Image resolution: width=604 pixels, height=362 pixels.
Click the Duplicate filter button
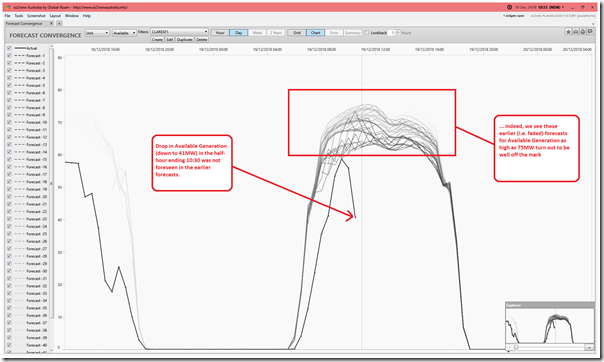pyautogui.click(x=185, y=40)
